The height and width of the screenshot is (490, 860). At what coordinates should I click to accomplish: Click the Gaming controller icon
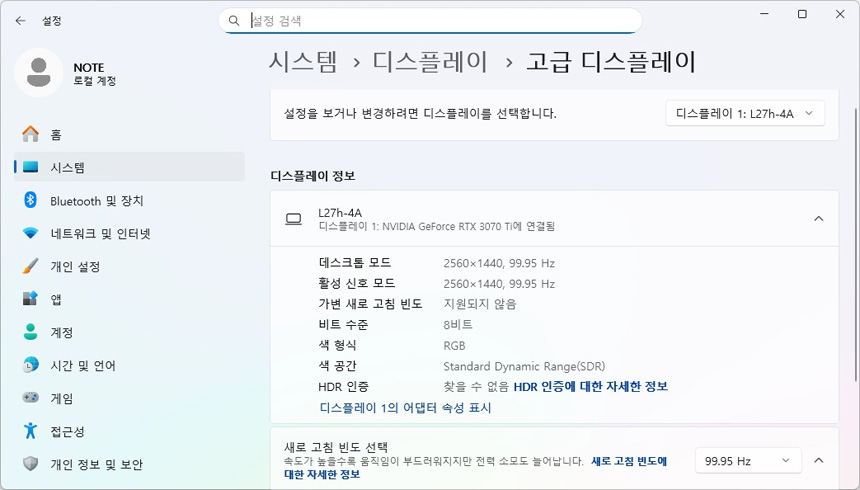30,398
